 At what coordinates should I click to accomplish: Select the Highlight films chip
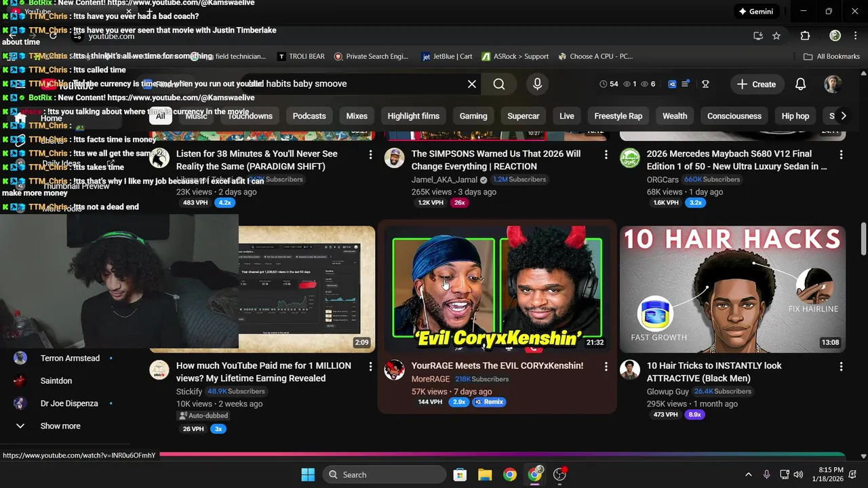click(x=414, y=116)
